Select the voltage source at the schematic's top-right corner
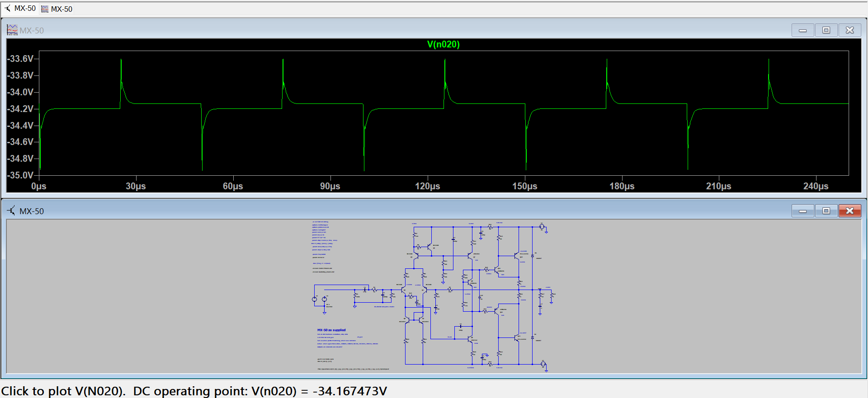Image resolution: width=868 pixels, height=398 pixels. click(x=542, y=227)
